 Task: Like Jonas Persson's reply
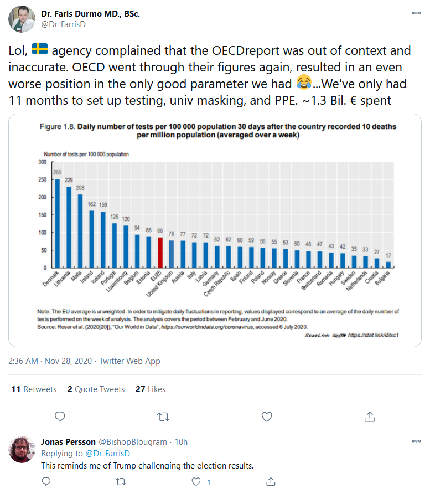coord(195,482)
